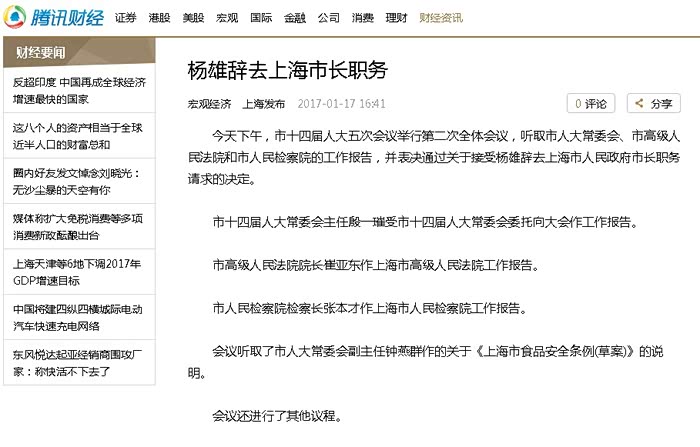
Task: Open the 公司 nav link
Action: click(329, 18)
